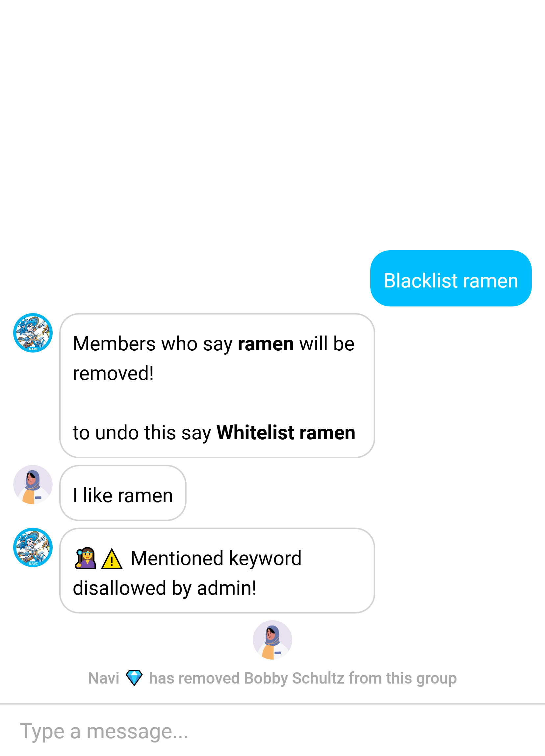Screen dimensions: 545x756
Task: Click the word "removed!" in bot message
Action: pos(113,373)
